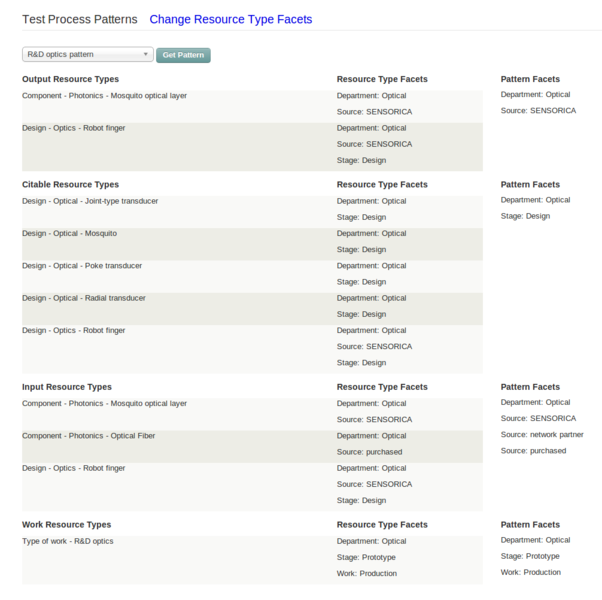Select Mosquito optical layer under Output Resource Types
The height and width of the screenshot is (600, 602).
coord(104,96)
